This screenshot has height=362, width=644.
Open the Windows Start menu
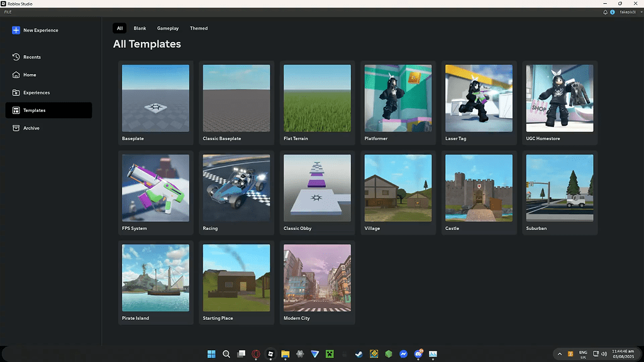(x=211, y=354)
